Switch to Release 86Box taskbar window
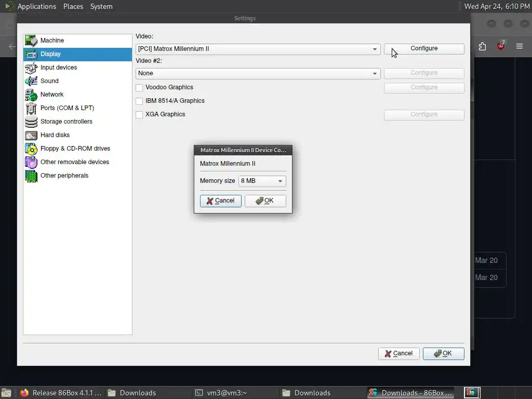Viewport: 532px width, 399px height. tap(61, 393)
